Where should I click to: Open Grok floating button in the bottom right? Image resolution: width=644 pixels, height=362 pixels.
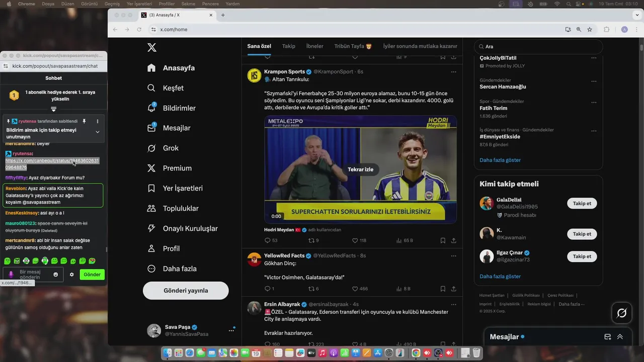pyautogui.click(x=621, y=313)
